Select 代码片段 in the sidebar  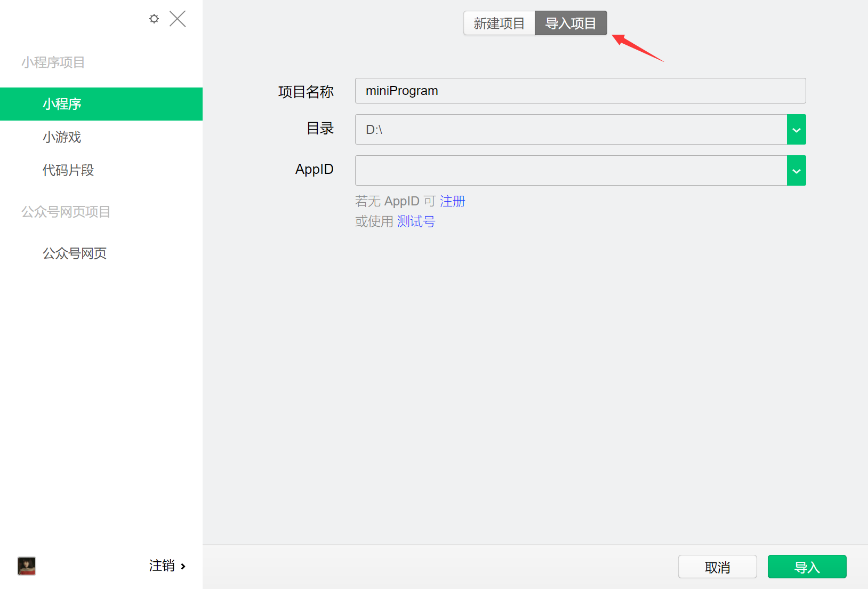coord(101,170)
